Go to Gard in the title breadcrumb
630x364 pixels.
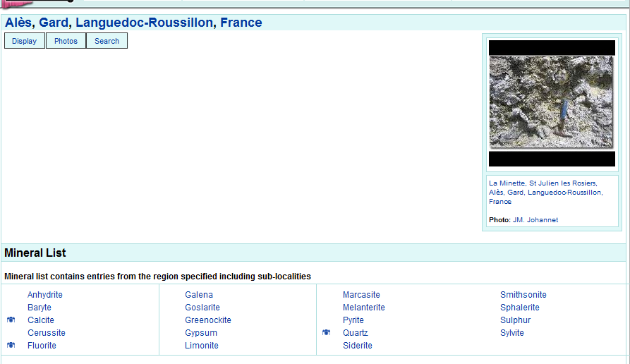(54, 23)
